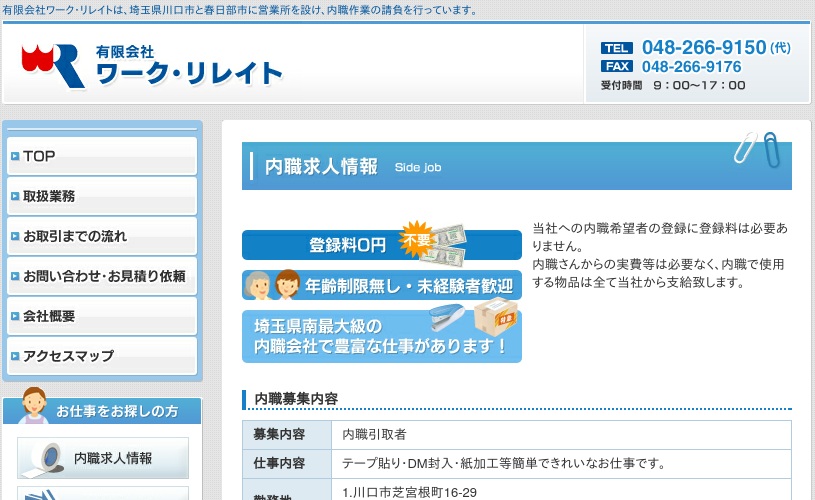Click the paperclip icon in the header banner
The image size is (815, 500).
point(757,147)
